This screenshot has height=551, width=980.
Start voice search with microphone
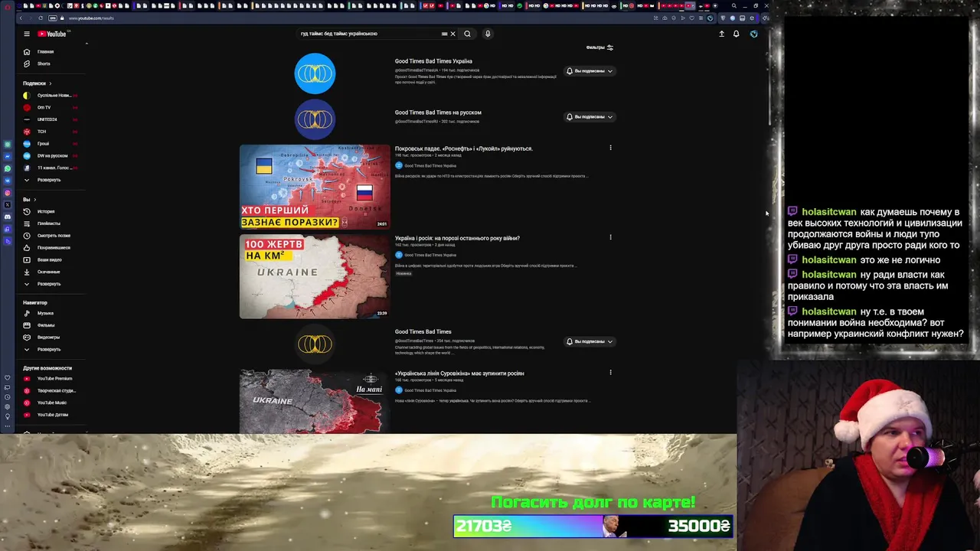488,34
